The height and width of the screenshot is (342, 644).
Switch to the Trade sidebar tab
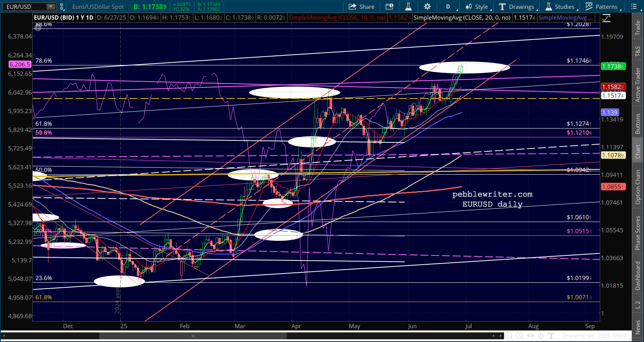(x=638, y=28)
